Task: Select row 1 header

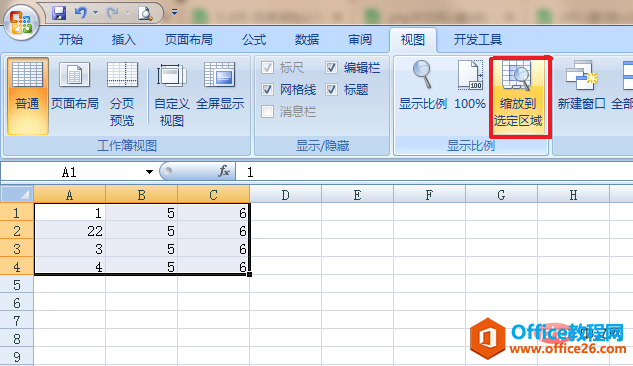Action: pyautogui.click(x=17, y=212)
